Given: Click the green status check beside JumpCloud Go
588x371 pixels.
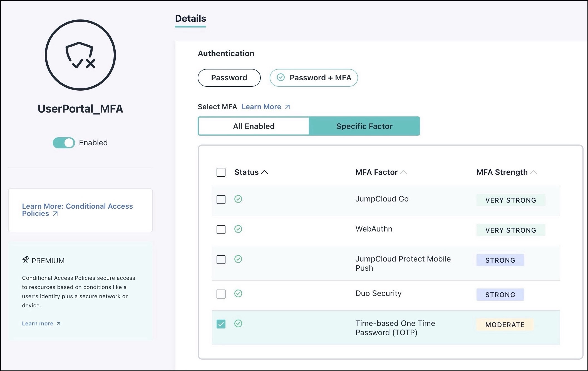Looking at the screenshot, I should click(x=239, y=199).
